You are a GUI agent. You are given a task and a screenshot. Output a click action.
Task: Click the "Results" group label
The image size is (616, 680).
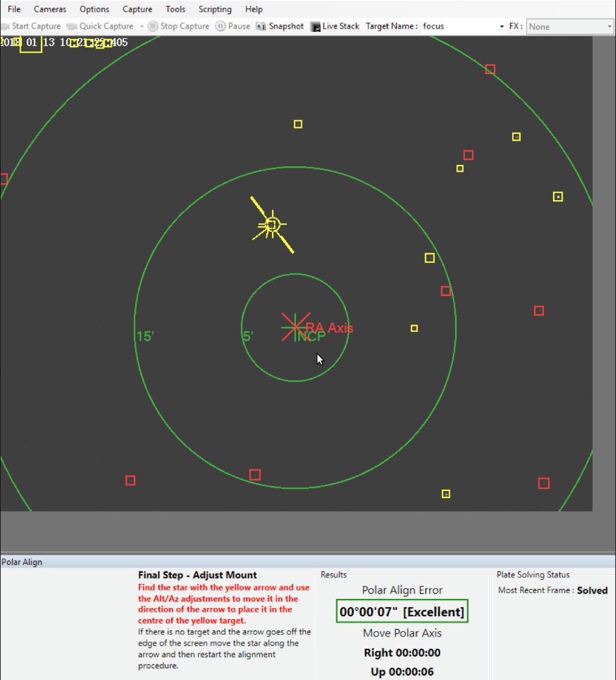click(x=334, y=575)
